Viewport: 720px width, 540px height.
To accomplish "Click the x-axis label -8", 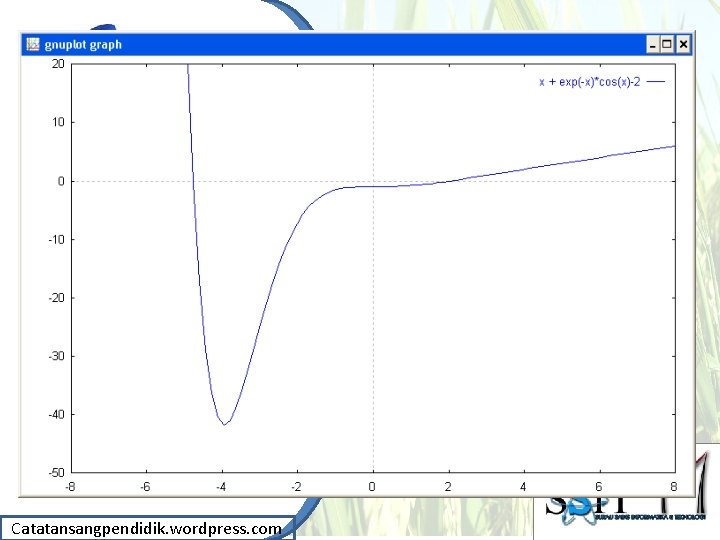I will click(x=70, y=487).
